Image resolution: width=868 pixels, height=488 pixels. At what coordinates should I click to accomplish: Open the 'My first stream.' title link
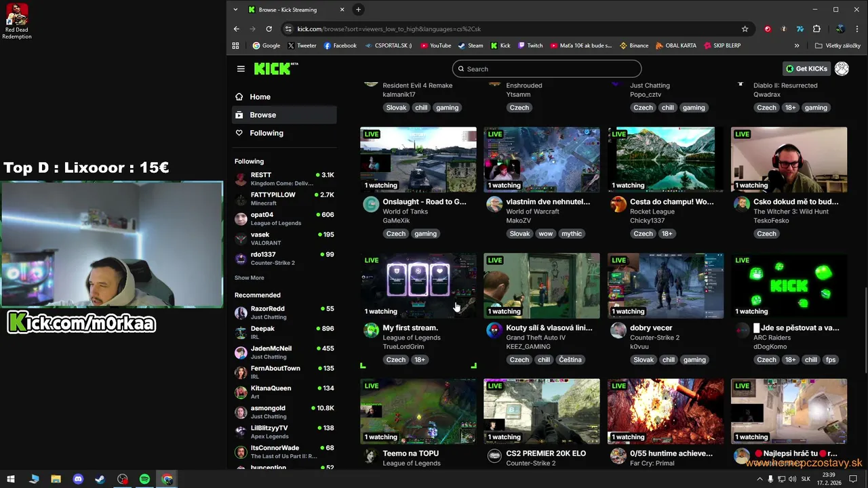pos(410,328)
